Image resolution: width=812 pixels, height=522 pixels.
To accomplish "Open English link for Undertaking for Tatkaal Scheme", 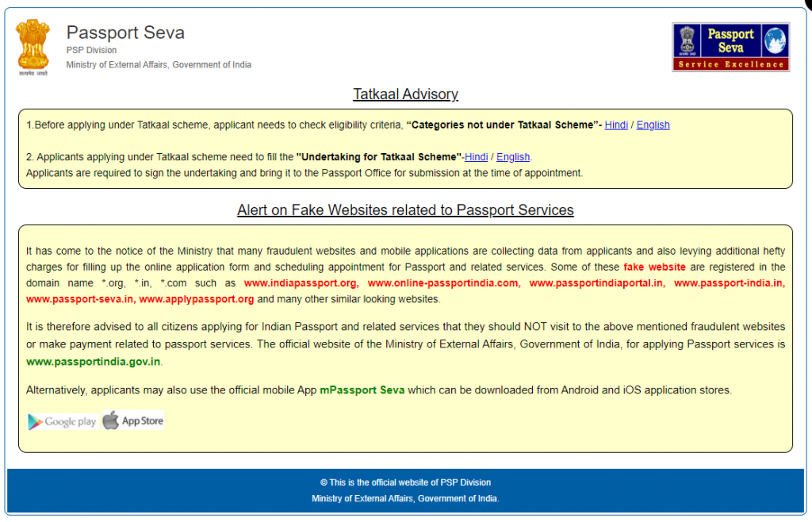I will (513, 157).
